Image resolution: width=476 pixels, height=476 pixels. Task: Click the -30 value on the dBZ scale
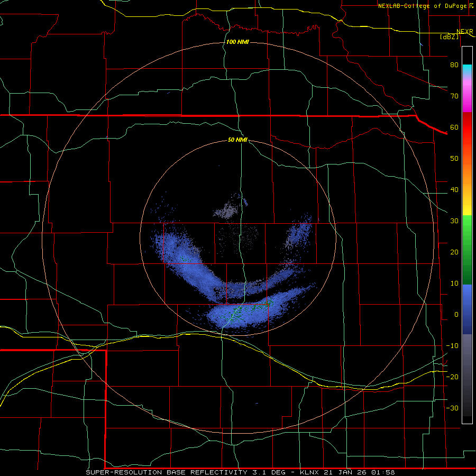point(452,408)
